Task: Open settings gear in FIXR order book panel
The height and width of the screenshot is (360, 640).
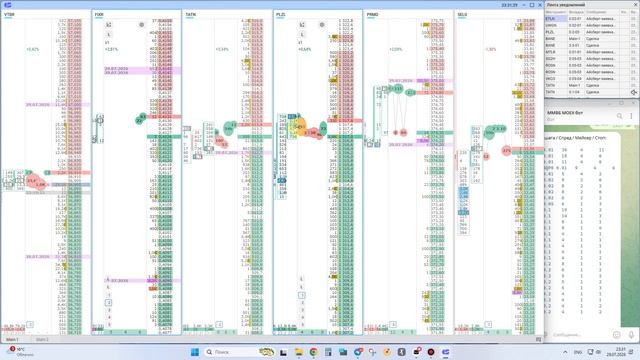Action: tap(142, 25)
